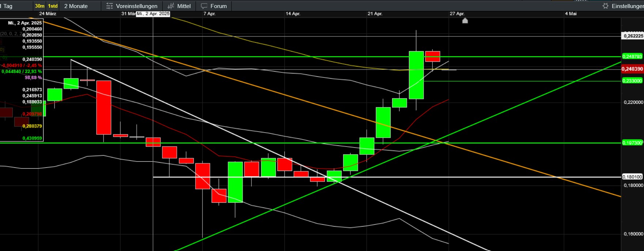Viewport: 644px width, 251px height.
Task: Click the green 0,197300 price label
Action: click(632, 143)
